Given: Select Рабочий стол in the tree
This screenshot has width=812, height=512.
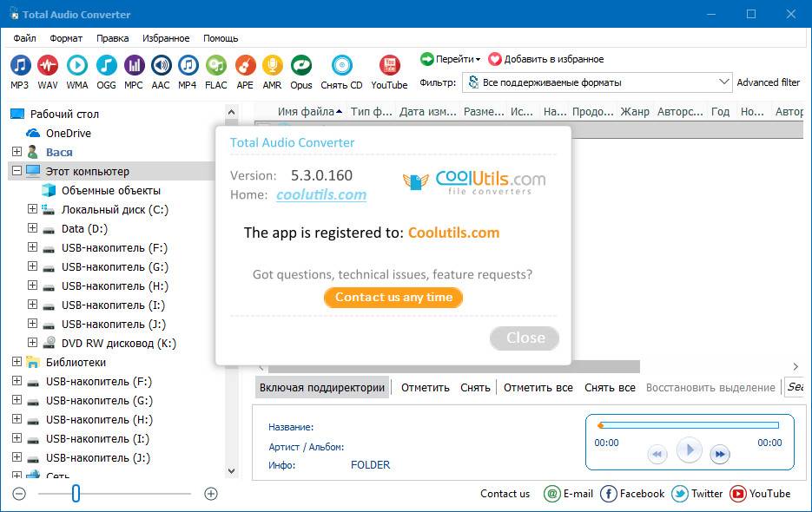Looking at the screenshot, I should tap(64, 114).
